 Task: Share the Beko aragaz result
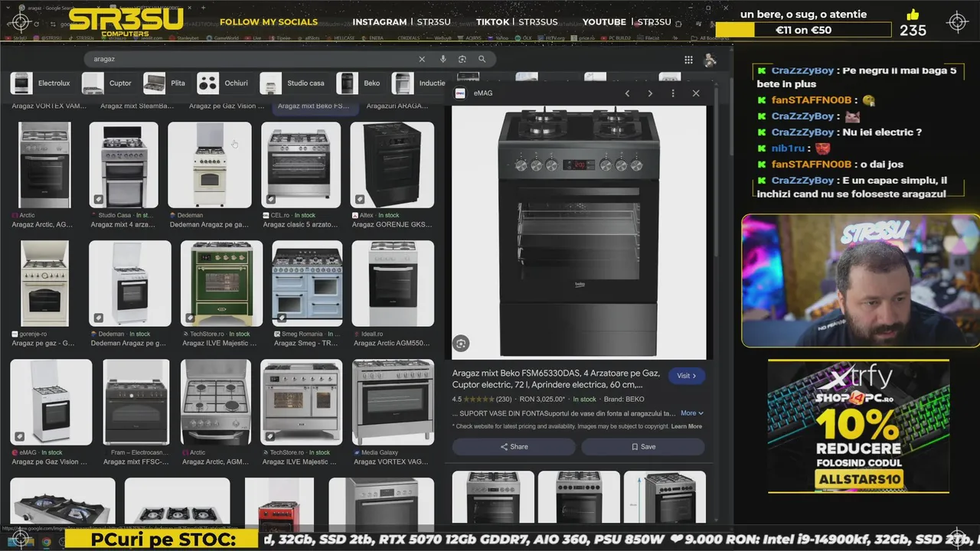[514, 447]
